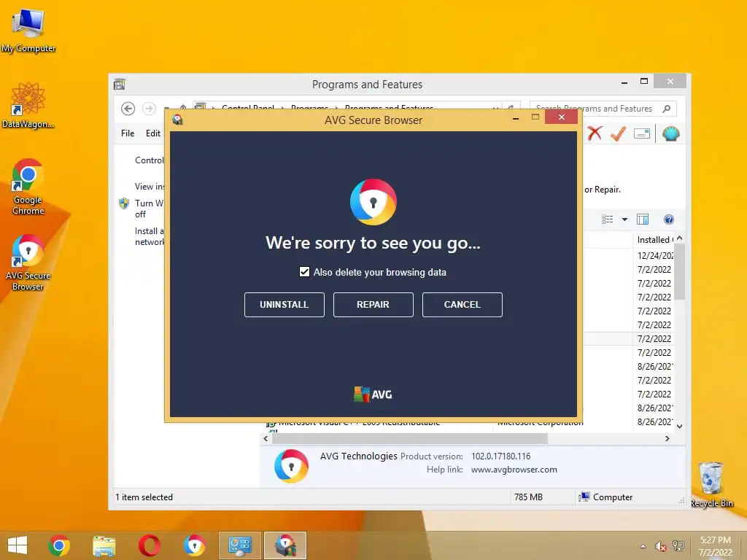Click the network tray icon

coord(678,546)
